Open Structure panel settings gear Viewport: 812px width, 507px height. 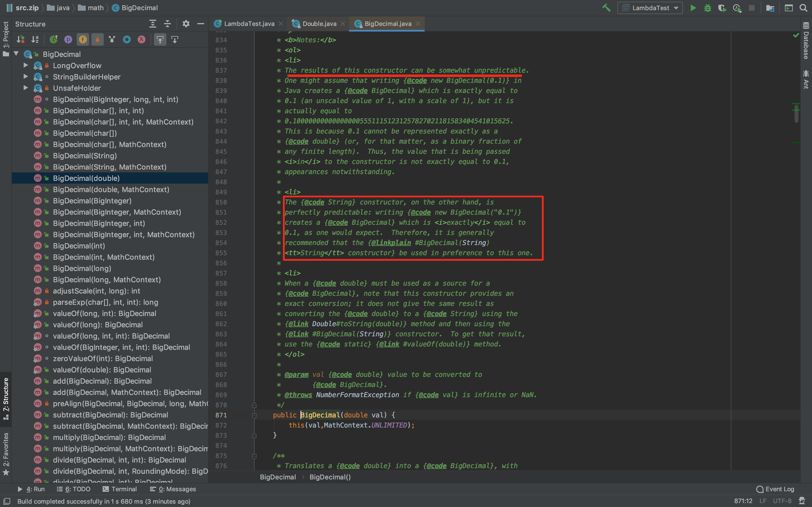(x=186, y=24)
